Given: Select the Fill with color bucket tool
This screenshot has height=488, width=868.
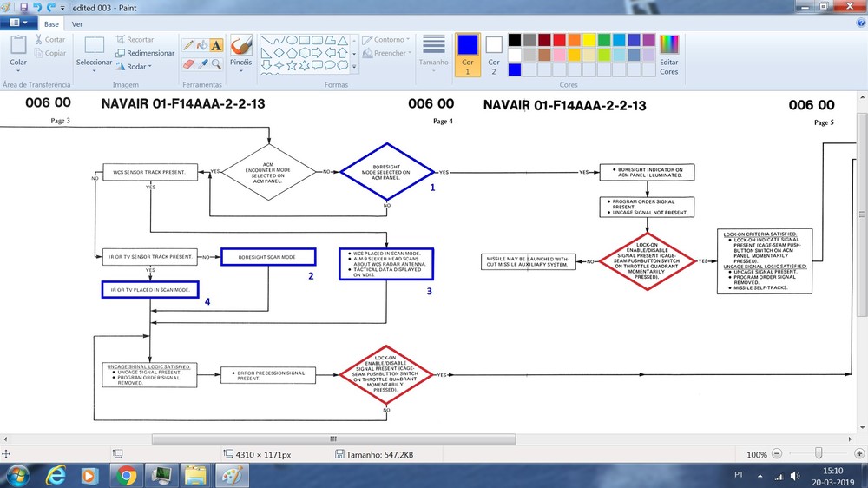Looking at the screenshot, I should point(202,45).
